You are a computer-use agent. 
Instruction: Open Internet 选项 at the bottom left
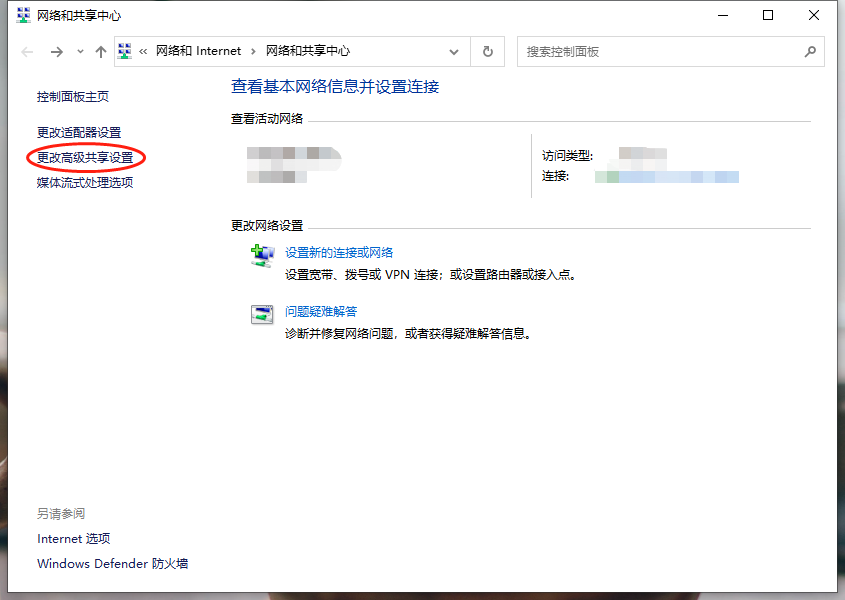click(x=73, y=538)
